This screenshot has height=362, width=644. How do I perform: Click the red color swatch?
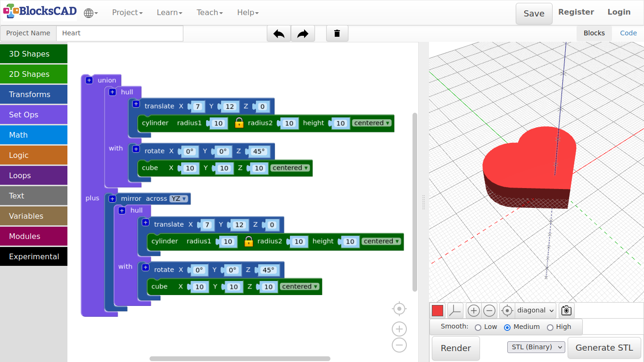[438, 311]
